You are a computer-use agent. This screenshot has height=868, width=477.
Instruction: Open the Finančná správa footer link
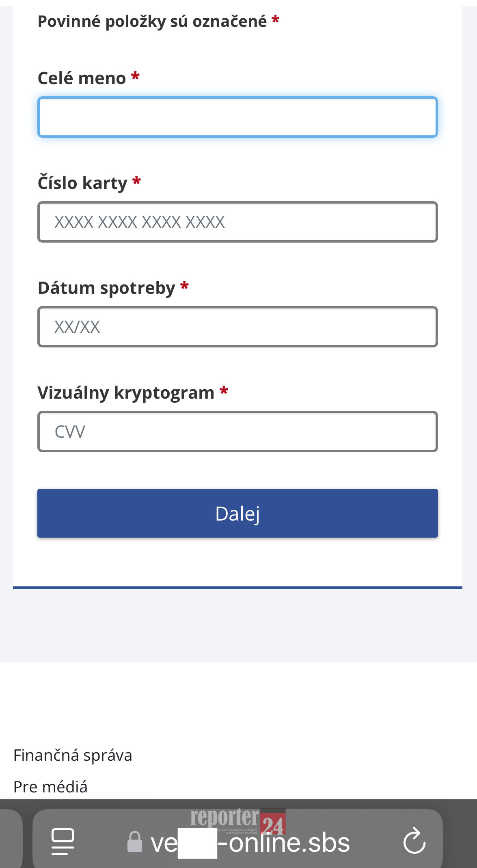73,755
